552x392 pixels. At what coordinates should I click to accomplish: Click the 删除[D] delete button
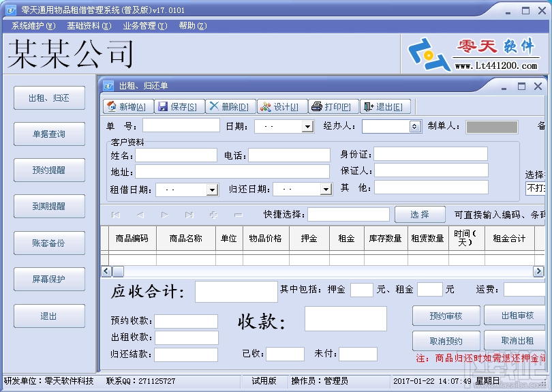click(x=231, y=106)
